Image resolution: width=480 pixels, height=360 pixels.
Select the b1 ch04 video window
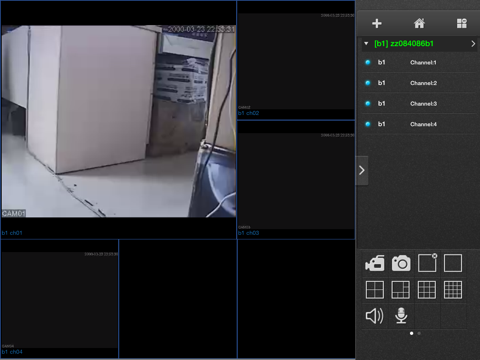(60, 299)
